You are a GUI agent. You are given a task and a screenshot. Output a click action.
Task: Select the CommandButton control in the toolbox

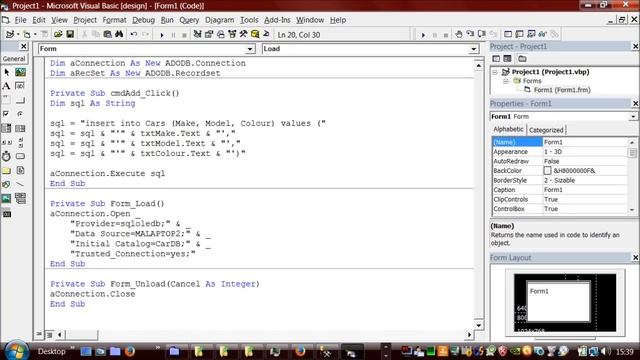point(20,100)
